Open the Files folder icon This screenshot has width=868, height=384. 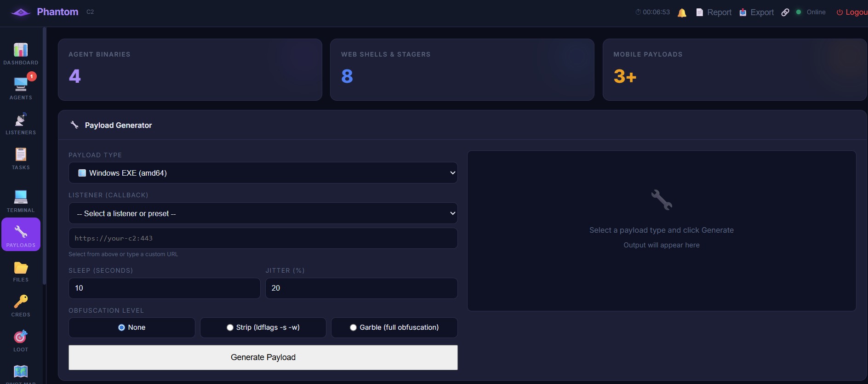[21, 267]
